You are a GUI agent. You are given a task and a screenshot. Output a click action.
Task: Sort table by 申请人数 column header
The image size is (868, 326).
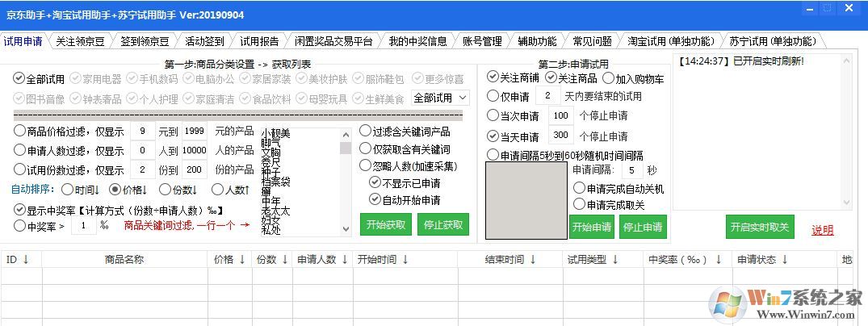[322, 260]
